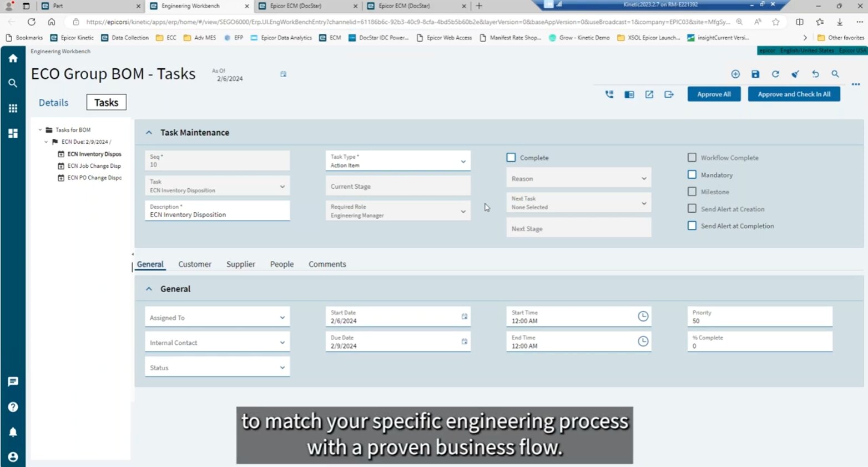Open the Task Type dropdown
The width and height of the screenshot is (868, 467).
click(463, 162)
